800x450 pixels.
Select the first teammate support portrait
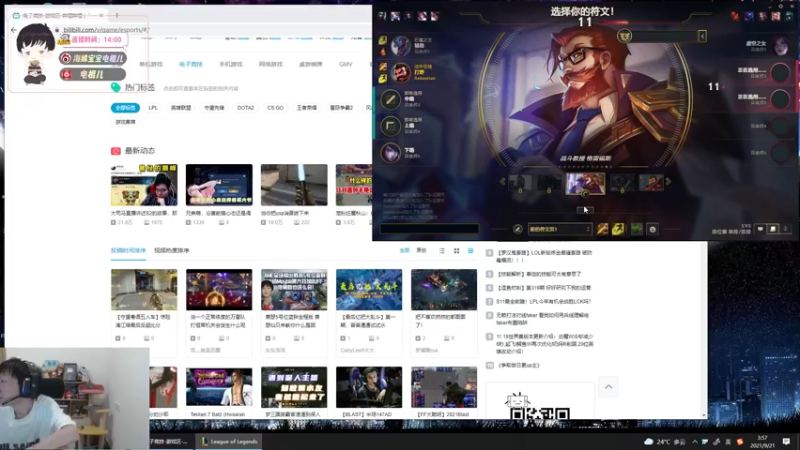tap(401, 46)
